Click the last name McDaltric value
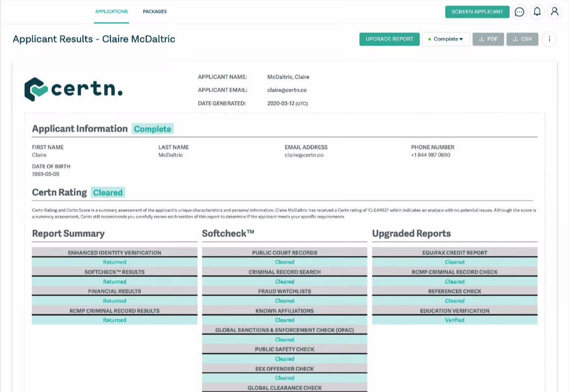Image resolution: width=569 pixels, height=392 pixels. coord(171,155)
